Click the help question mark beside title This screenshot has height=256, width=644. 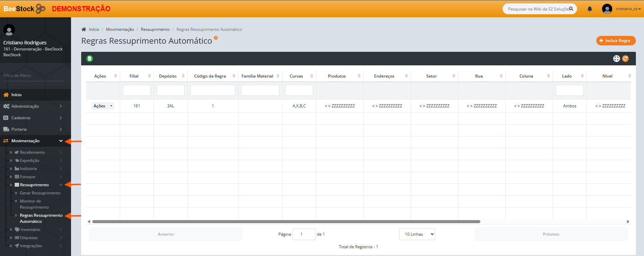coord(216,38)
